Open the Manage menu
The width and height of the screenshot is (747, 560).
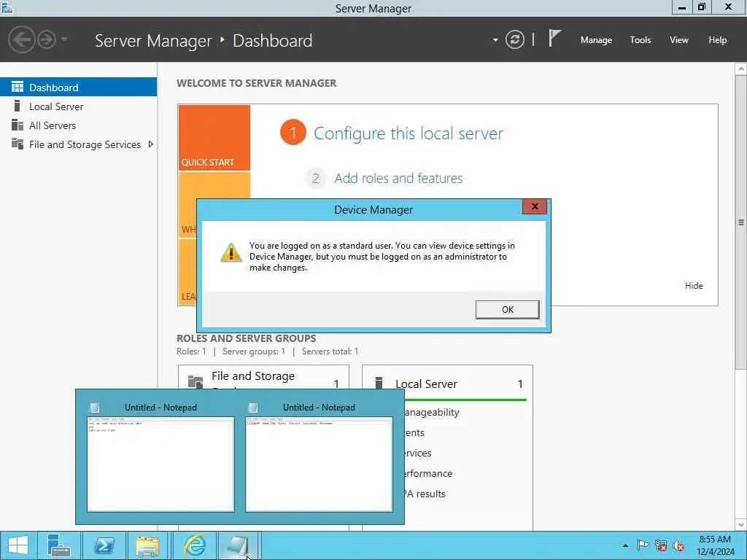coord(596,40)
